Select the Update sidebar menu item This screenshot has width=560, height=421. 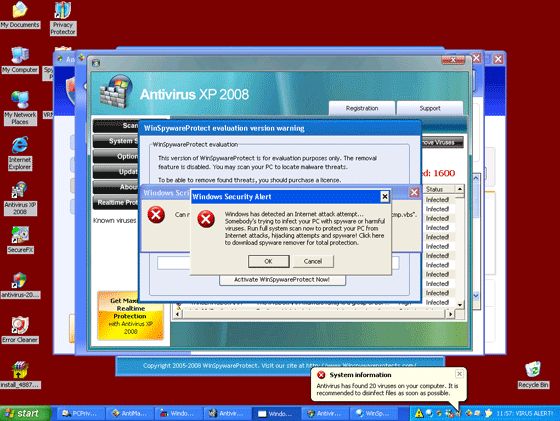click(x=116, y=172)
